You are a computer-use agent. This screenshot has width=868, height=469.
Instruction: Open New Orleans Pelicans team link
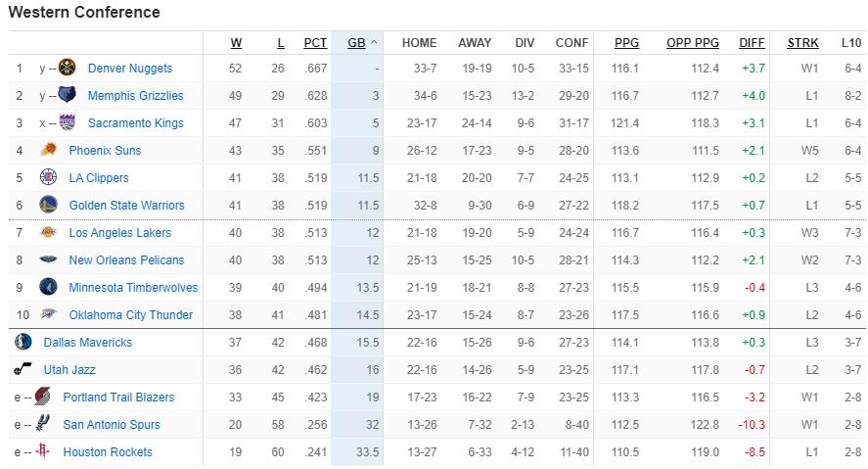126,259
